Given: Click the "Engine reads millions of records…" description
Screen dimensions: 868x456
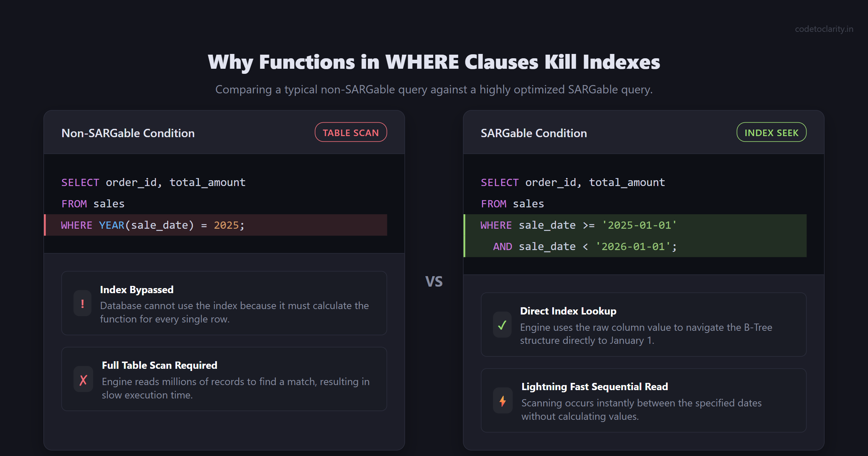Looking at the screenshot, I should pyautogui.click(x=236, y=388).
